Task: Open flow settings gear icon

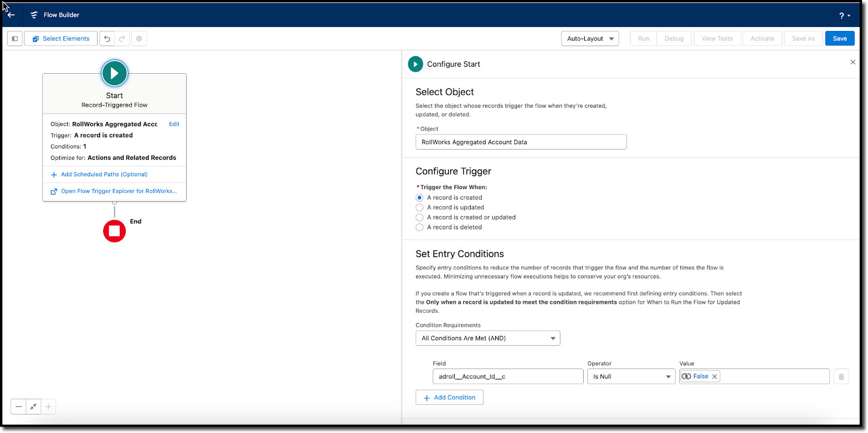Action: point(139,38)
